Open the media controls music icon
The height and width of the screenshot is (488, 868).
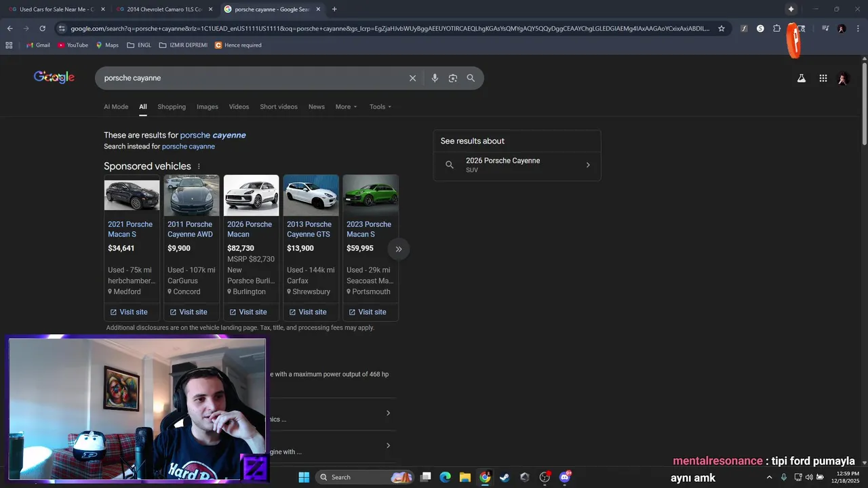coord(825,28)
